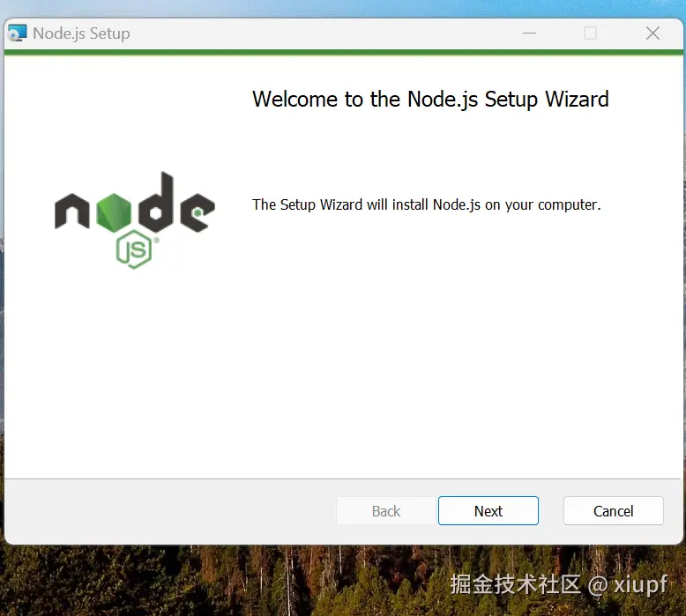Proceed with the Next button

(x=488, y=510)
